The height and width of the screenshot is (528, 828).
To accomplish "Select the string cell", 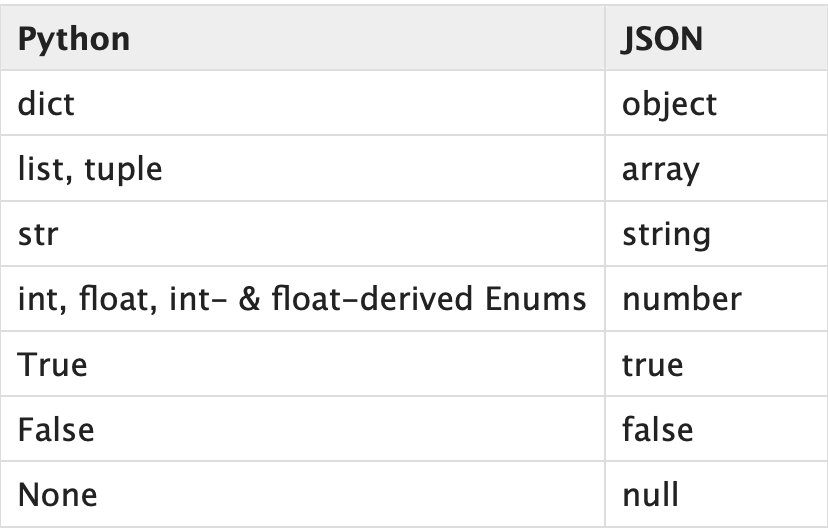I will 717,233.
